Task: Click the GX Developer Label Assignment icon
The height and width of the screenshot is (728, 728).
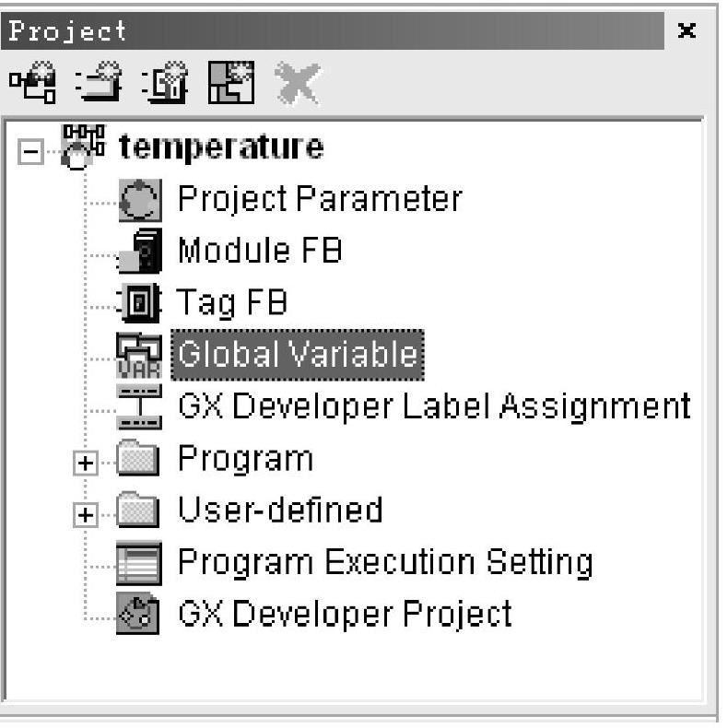Action: tap(139, 406)
